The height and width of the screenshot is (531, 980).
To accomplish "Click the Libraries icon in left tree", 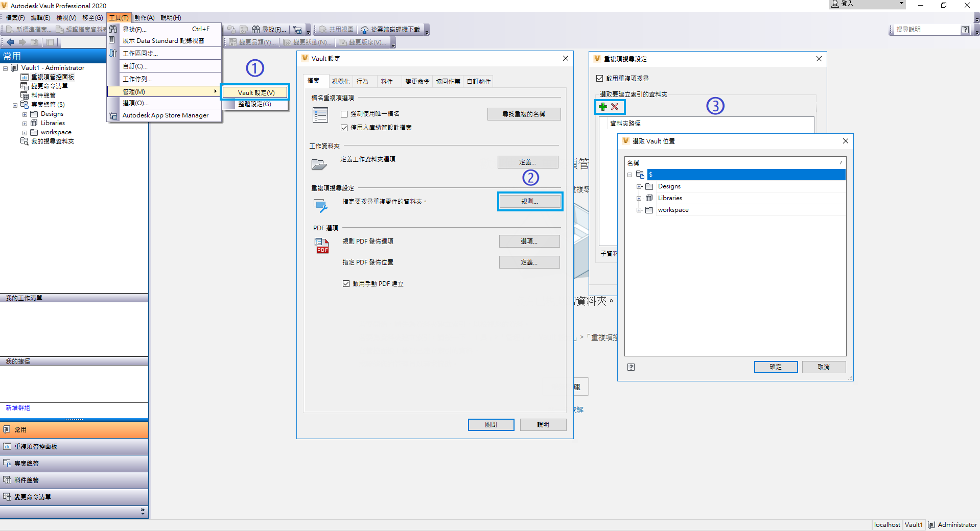I will pyautogui.click(x=34, y=123).
